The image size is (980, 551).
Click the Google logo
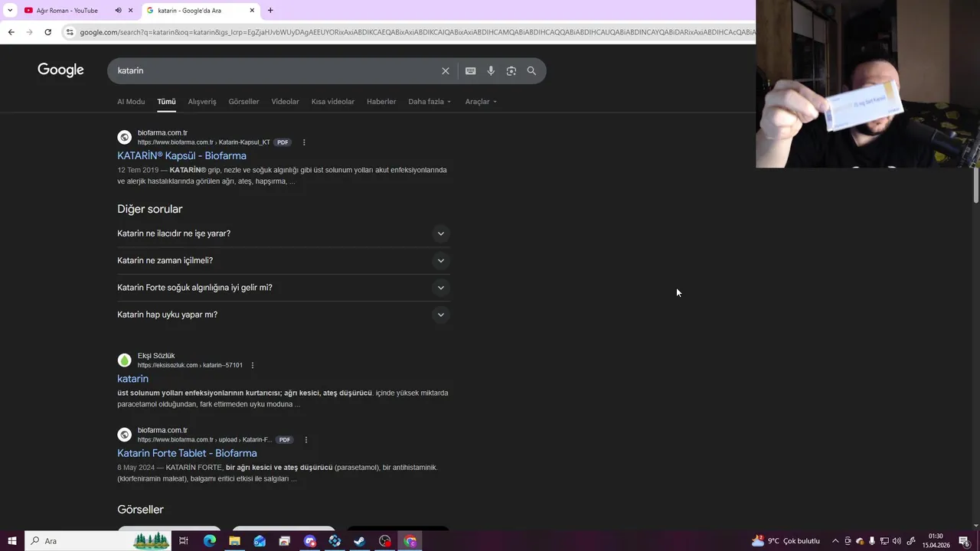click(x=60, y=70)
